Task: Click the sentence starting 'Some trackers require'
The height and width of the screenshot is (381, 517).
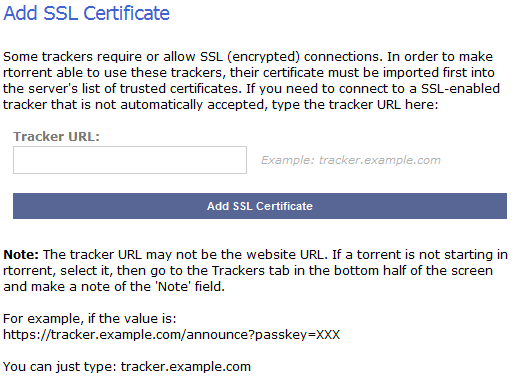Action: pos(193,57)
